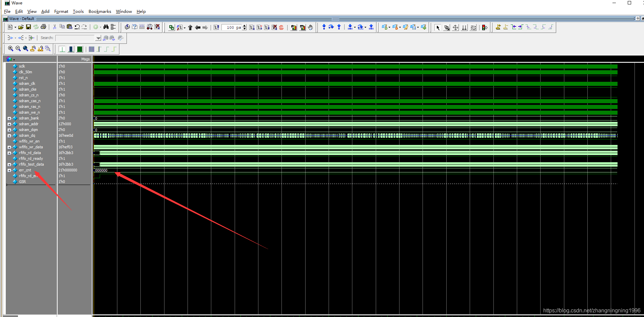Open the Help menu
Screen dimensions: 644x317
click(141, 11)
